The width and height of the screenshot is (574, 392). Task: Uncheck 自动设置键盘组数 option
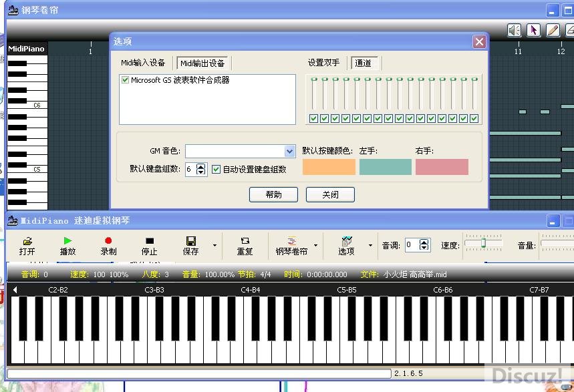[216, 169]
